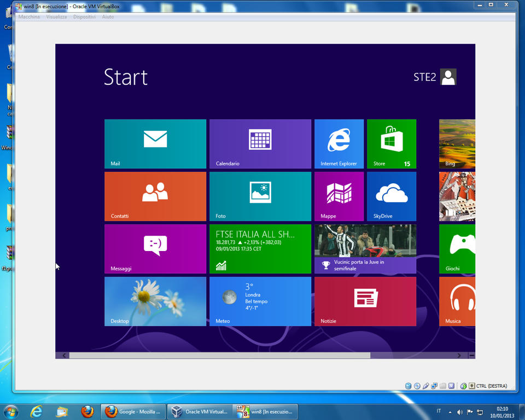525x420 pixels.
Task: Open the Bing landscape tile
Action: click(x=457, y=144)
